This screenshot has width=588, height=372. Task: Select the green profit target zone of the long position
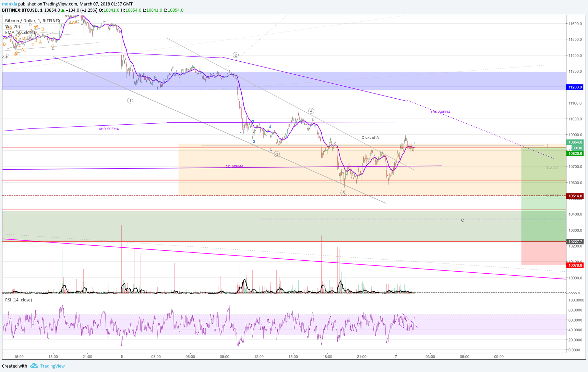[543, 195]
